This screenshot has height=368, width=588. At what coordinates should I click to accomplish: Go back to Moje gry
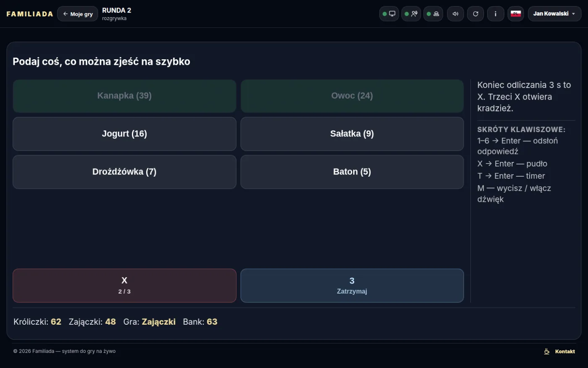(x=78, y=14)
